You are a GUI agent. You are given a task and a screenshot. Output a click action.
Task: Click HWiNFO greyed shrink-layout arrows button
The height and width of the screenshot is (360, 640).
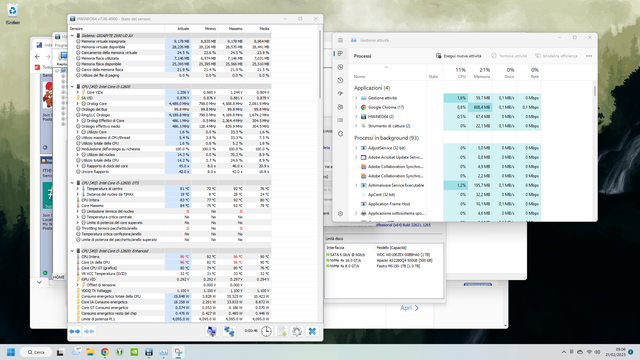(x=89, y=331)
